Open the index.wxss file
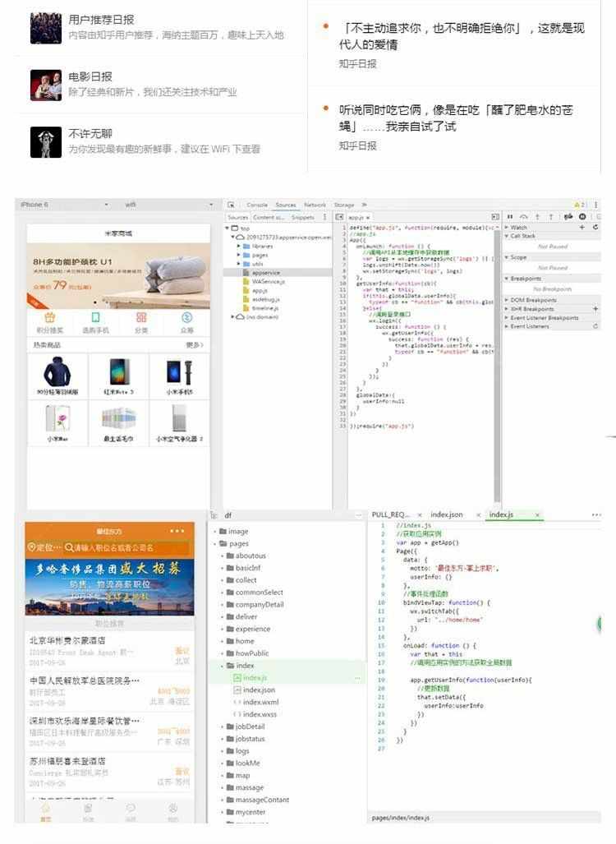616x844 pixels. (255, 714)
